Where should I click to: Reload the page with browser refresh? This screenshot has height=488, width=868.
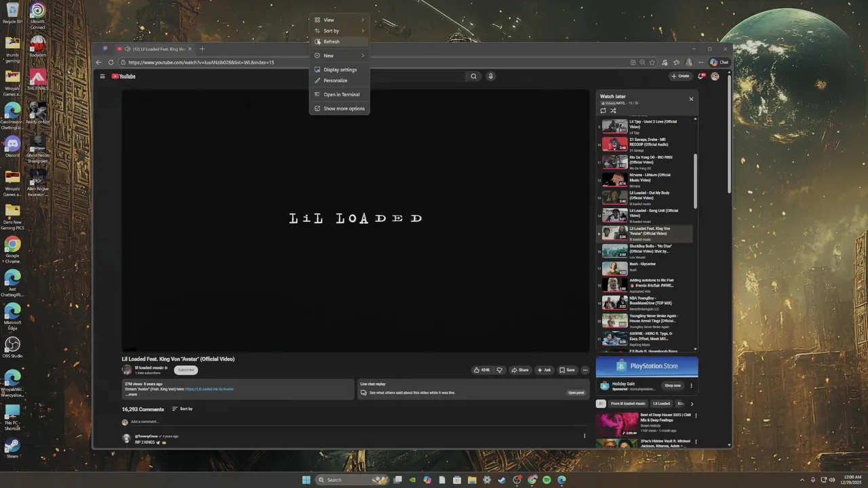pos(111,62)
